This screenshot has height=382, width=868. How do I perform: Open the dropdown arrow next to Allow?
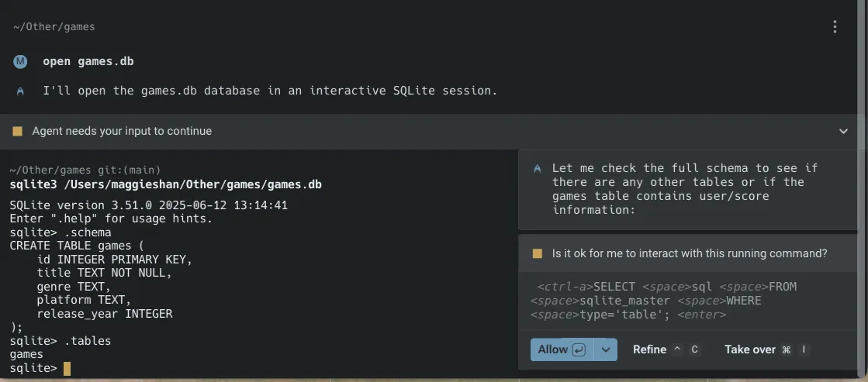[x=606, y=349]
